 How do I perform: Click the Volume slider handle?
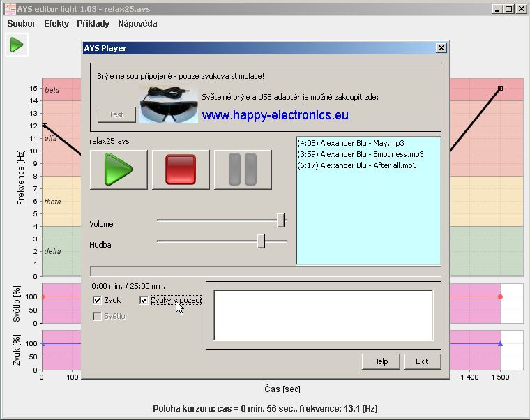point(280,220)
